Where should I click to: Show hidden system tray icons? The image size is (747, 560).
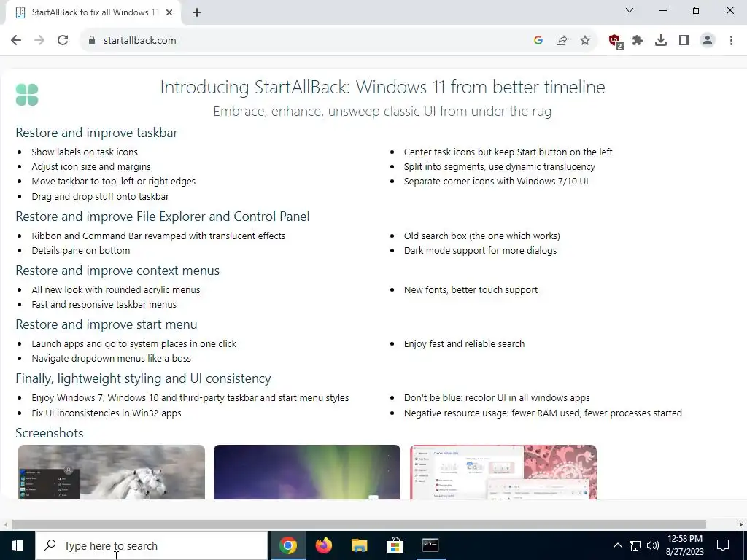(617, 545)
